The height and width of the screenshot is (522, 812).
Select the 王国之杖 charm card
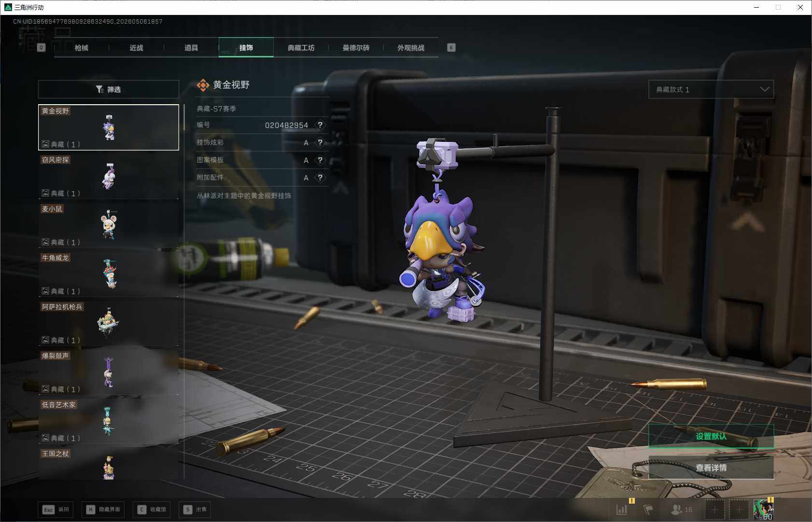109,464
